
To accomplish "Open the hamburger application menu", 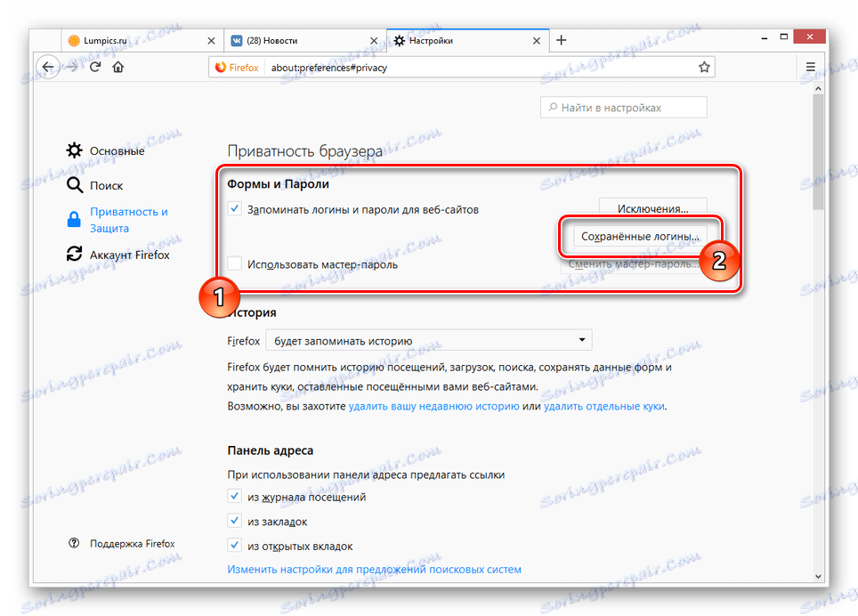I will (811, 67).
